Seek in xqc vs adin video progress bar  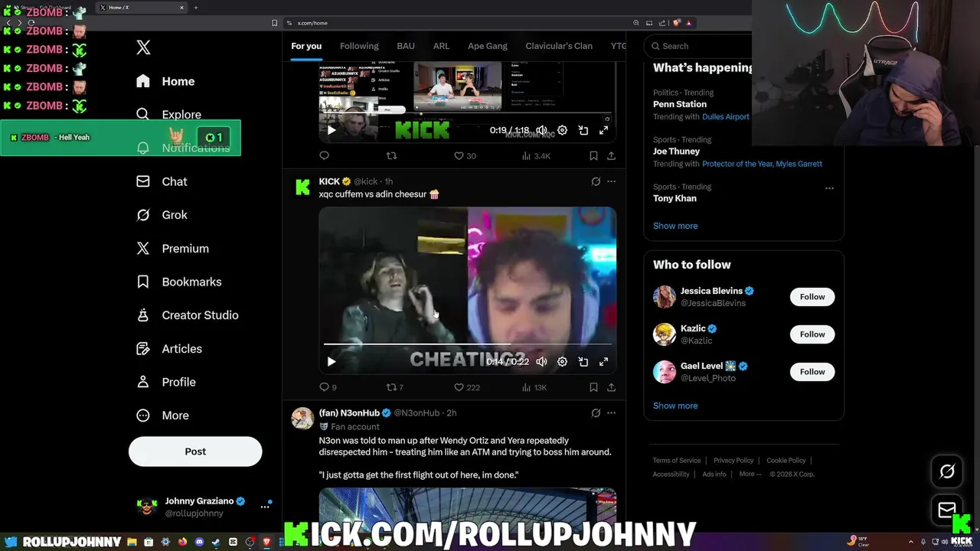(x=468, y=344)
